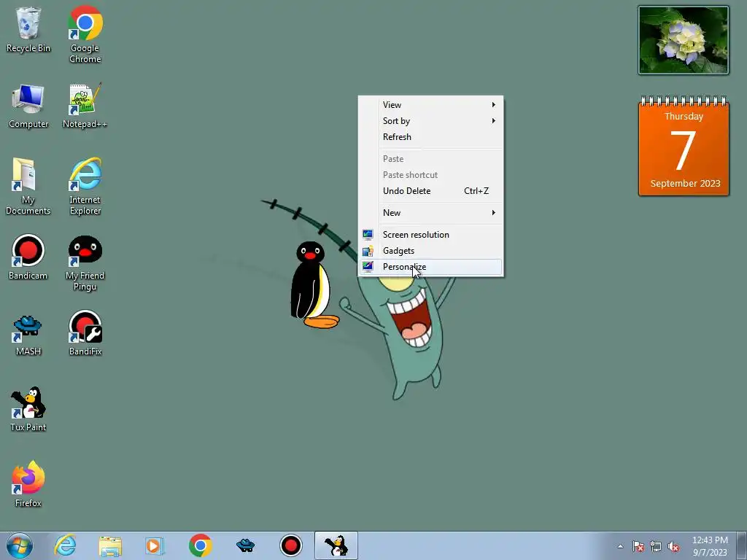Select the Firefox desktop shortcut

tap(28, 485)
